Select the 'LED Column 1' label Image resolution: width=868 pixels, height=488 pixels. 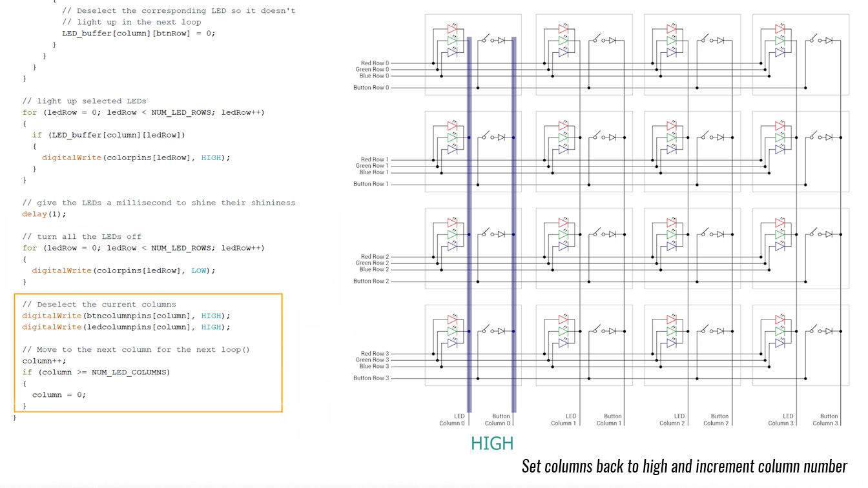[x=563, y=420]
